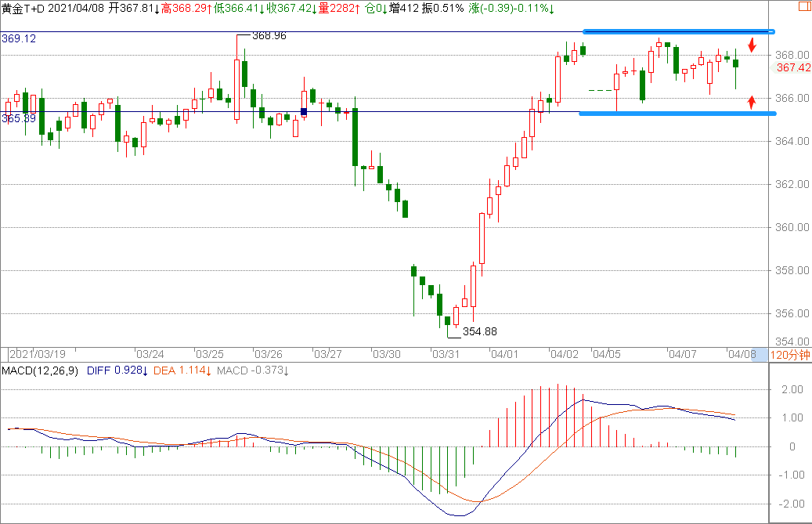812x524 pixels.
Task: Click the 358.00 price axis label
Action: [x=792, y=270]
